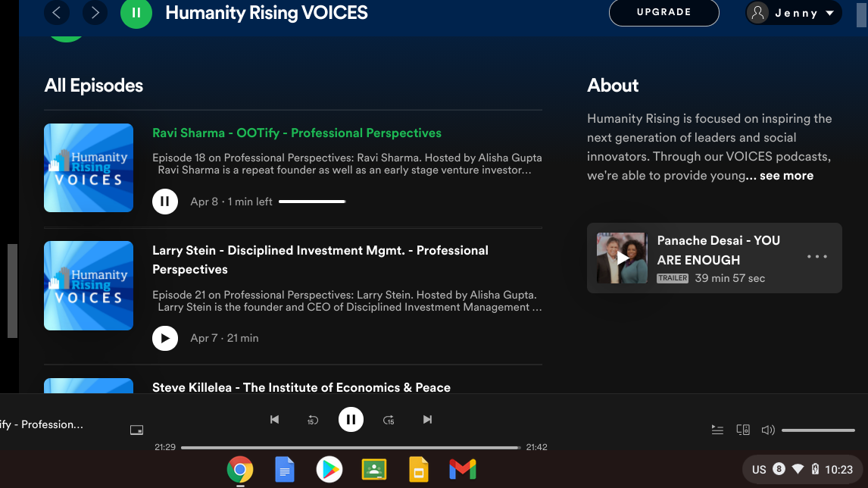Go forward with the right arrow button
Viewport: 868px width, 488px height.
point(95,12)
